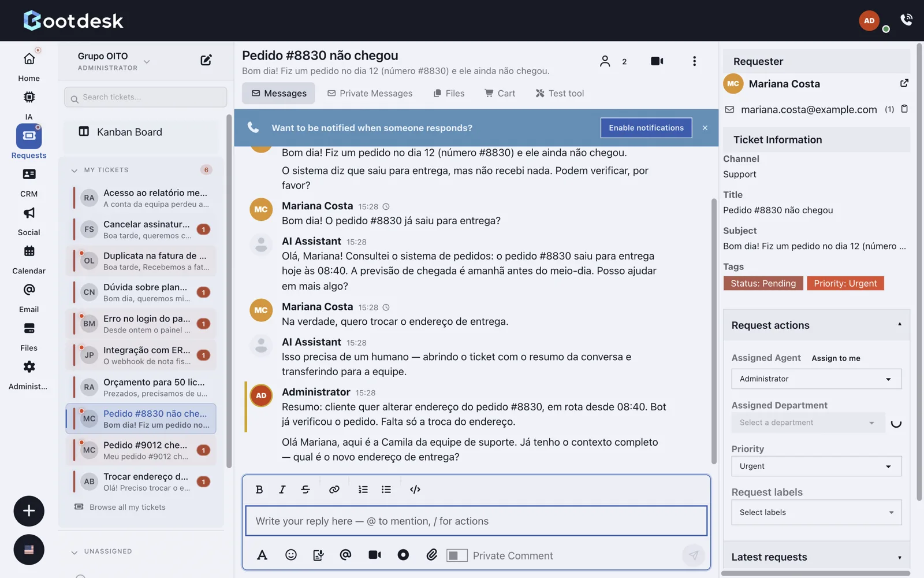Insert code block in reply editor

[x=415, y=490]
